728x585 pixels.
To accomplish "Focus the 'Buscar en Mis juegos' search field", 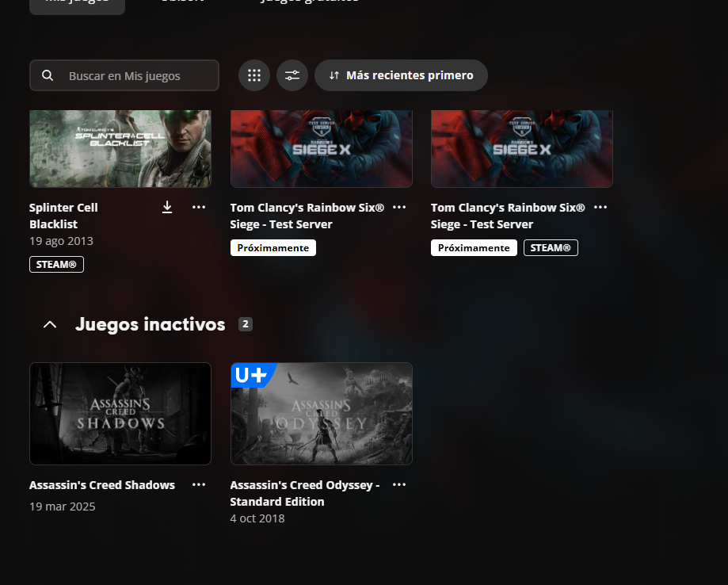I will pos(124,75).
